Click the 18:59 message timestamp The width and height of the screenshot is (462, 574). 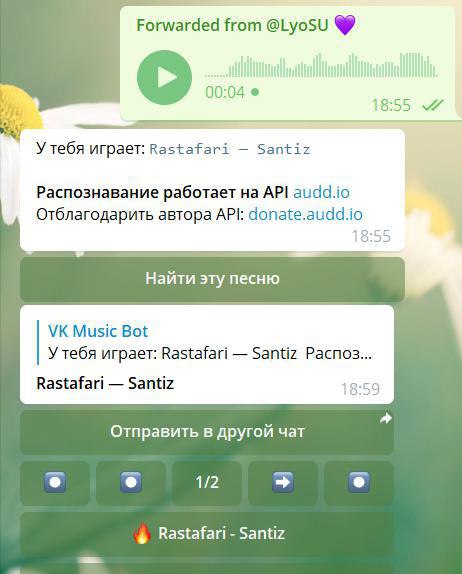[x=360, y=389]
